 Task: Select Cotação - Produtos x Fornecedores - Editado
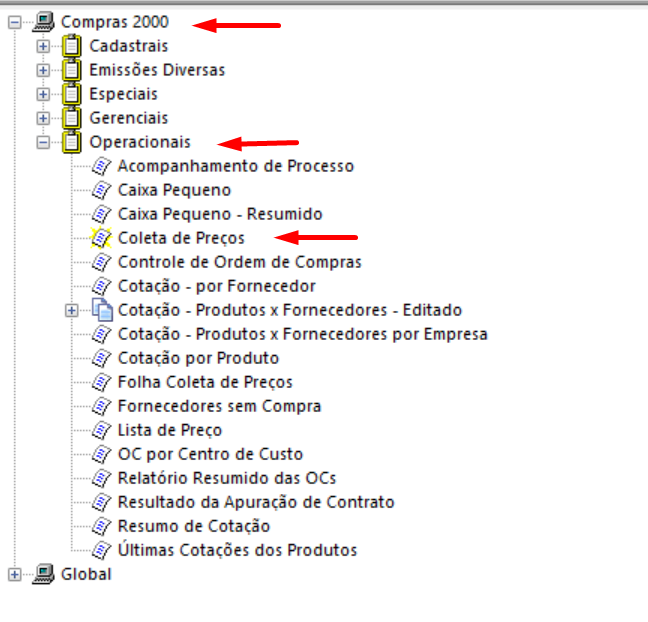290,310
